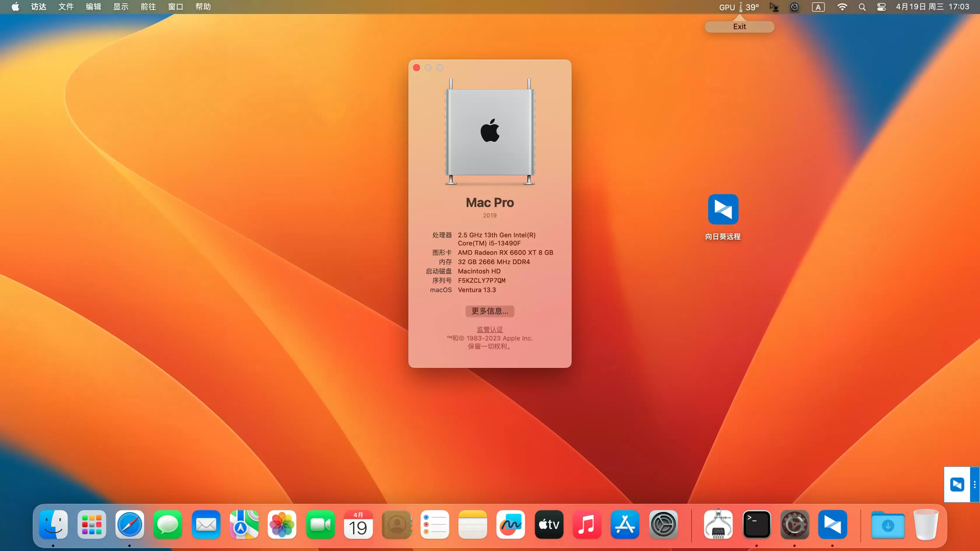The height and width of the screenshot is (551, 980).
Task: Open the 文件 menu
Action: click(x=66, y=7)
